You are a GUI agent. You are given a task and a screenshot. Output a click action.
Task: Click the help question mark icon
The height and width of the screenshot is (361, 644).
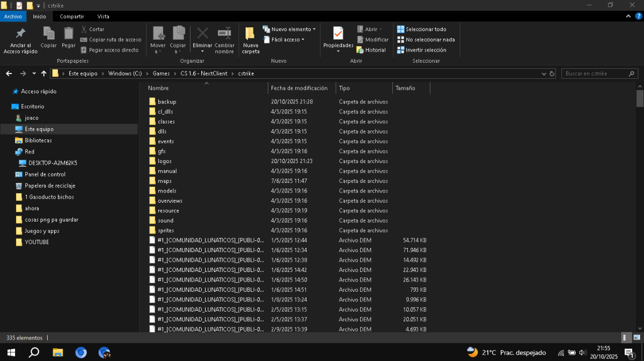click(x=638, y=17)
